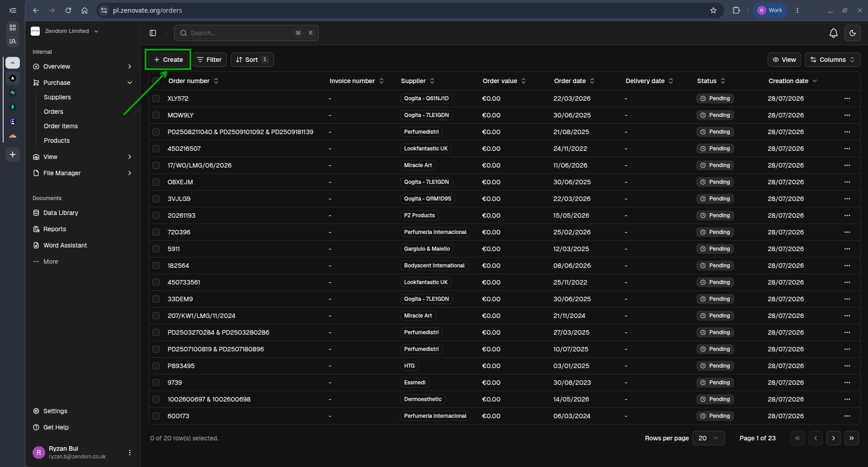Bookmark this page with star icon

coord(713,10)
